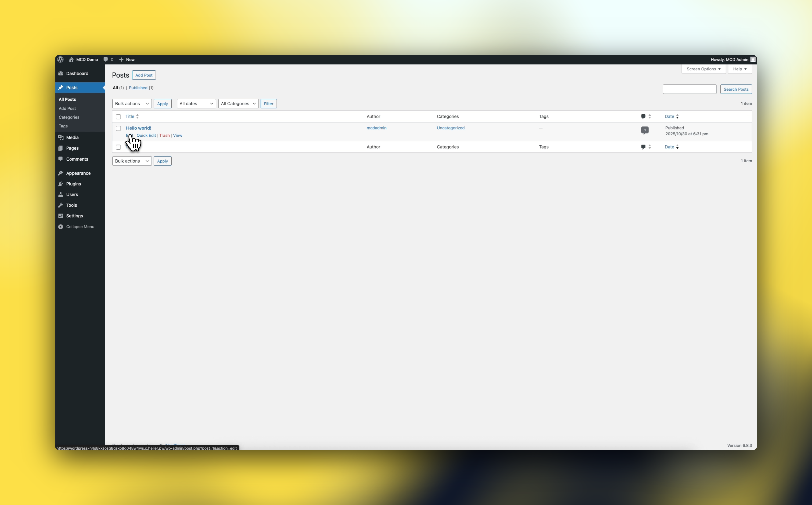Open Plugins via the plug icon

click(x=61, y=184)
